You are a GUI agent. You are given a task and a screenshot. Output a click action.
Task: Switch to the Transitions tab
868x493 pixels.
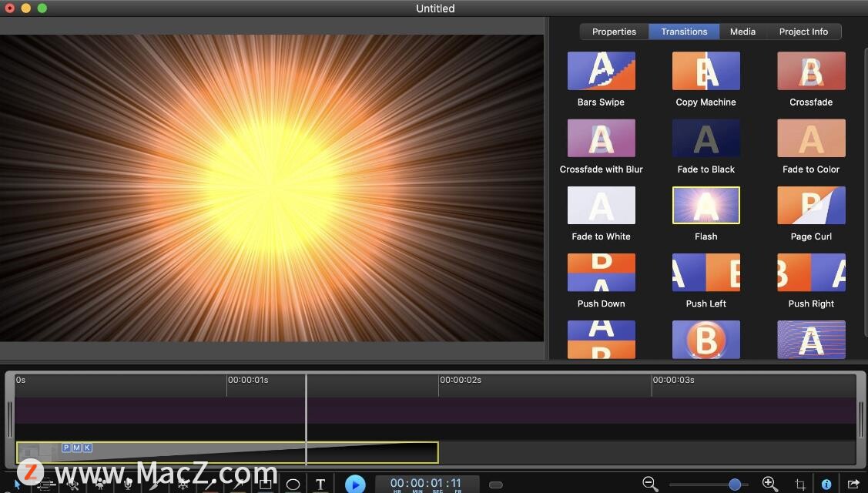click(684, 32)
